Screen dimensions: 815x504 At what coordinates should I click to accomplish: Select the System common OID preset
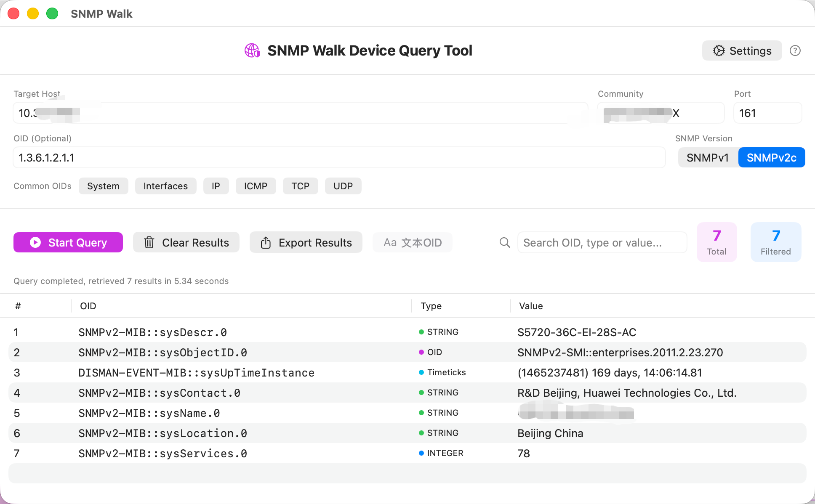(x=103, y=186)
